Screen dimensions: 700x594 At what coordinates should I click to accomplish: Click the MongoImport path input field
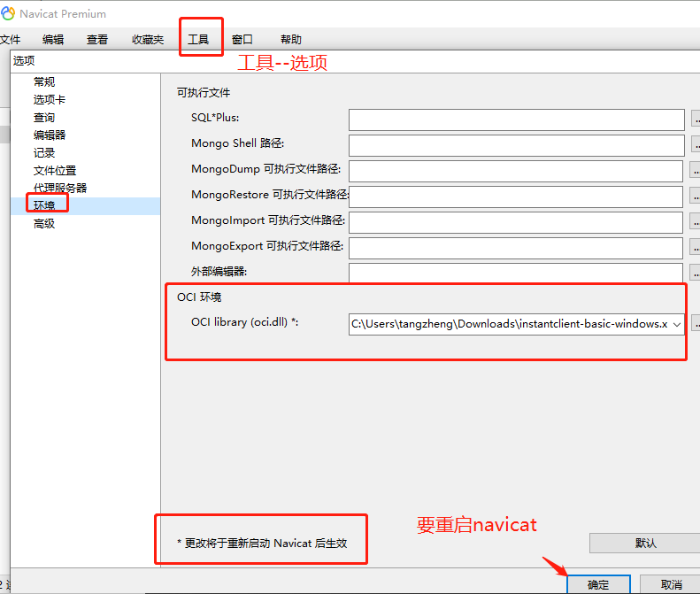(x=516, y=223)
